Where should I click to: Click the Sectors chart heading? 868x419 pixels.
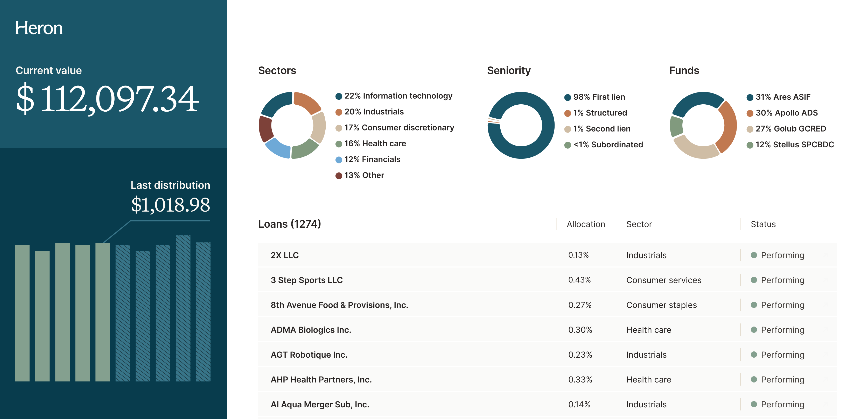277,70
